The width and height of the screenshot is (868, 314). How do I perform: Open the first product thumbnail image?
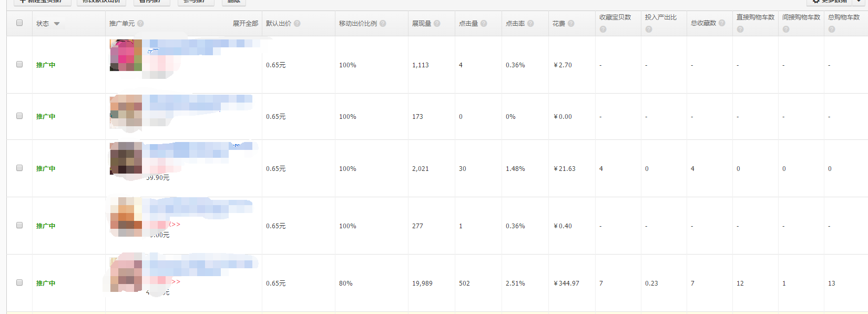[x=126, y=55]
